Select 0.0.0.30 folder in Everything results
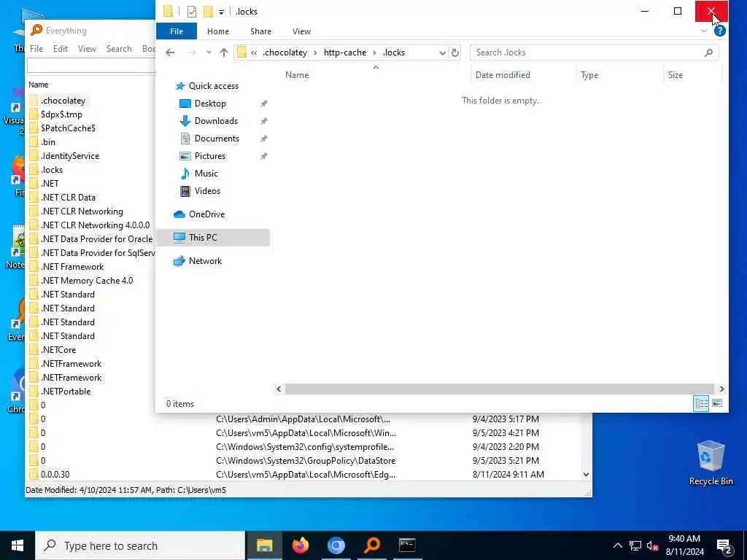 (55, 475)
